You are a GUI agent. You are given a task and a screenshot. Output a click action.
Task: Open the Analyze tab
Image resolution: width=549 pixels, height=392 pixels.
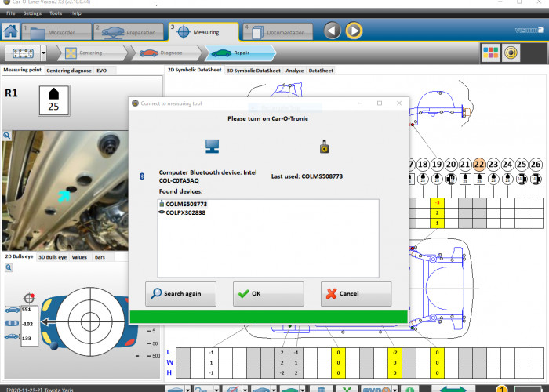[294, 71]
